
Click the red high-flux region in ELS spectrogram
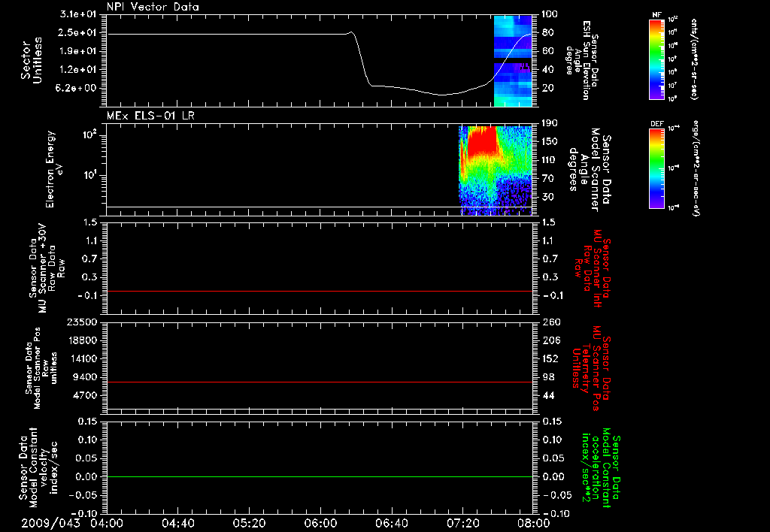click(483, 142)
